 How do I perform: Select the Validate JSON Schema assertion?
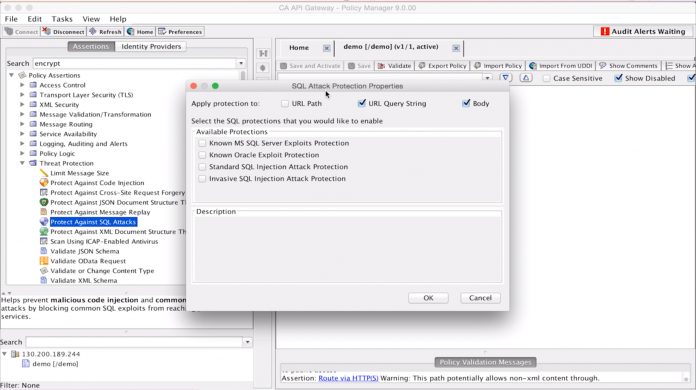coord(84,251)
